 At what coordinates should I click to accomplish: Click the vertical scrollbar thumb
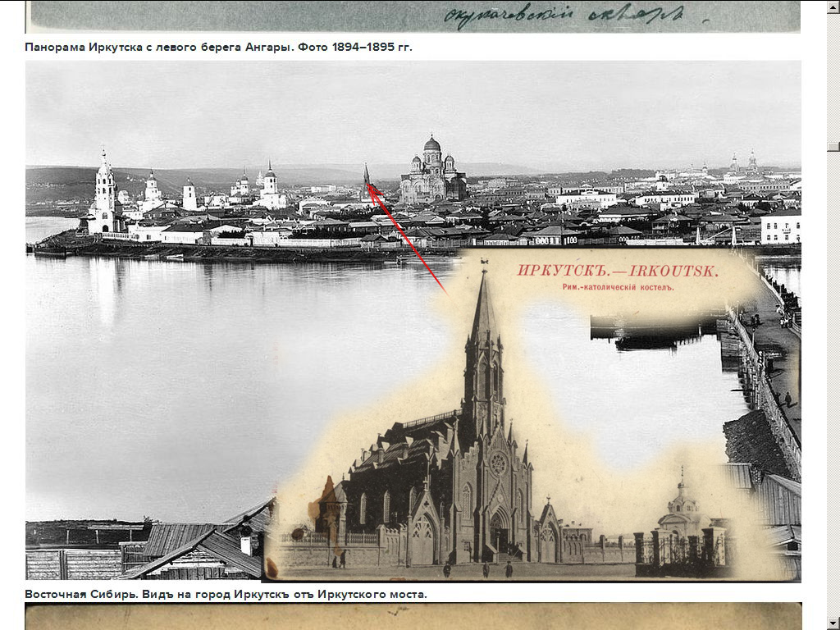point(833,146)
